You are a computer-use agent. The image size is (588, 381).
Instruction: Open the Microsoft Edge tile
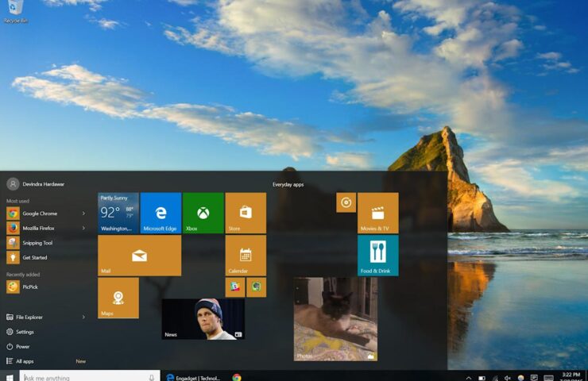[161, 213]
